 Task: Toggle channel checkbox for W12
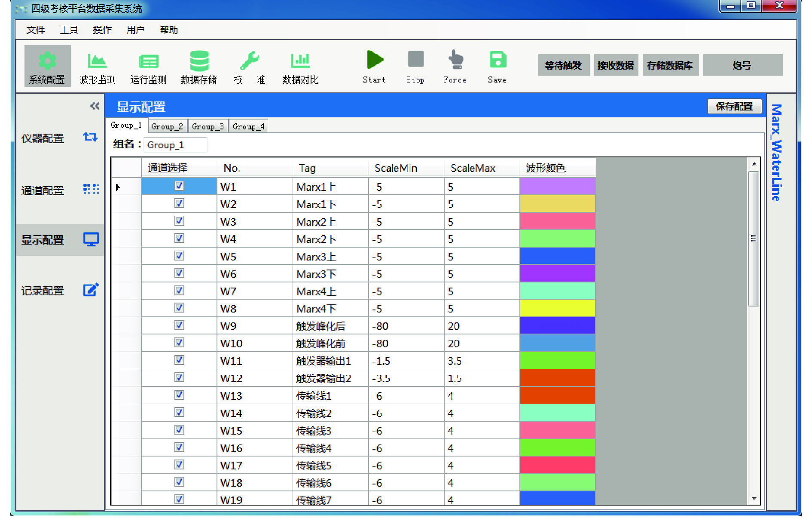coord(179,377)
